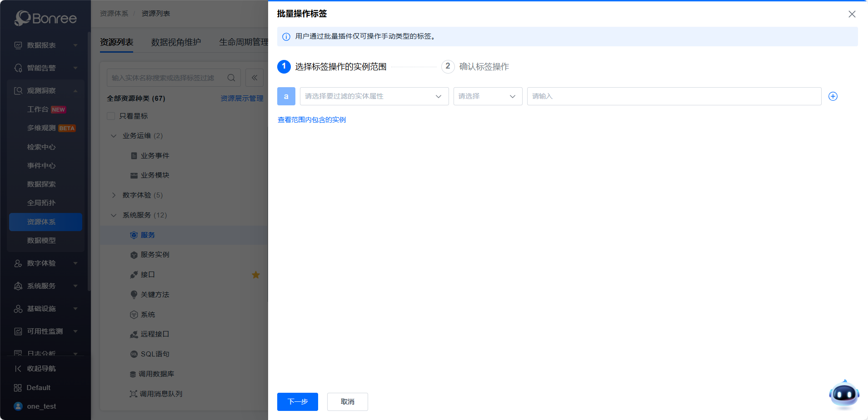Click the 取消 button
The image size is (868, 420).
click(x=347, y=402)
